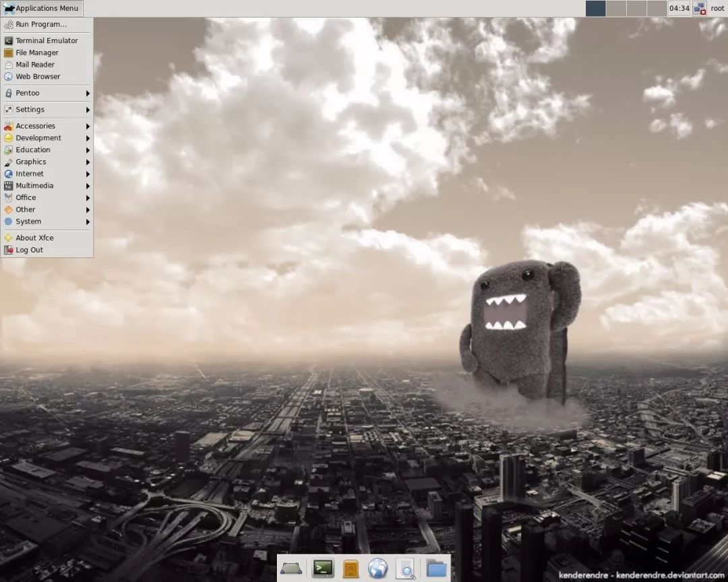
Task: Click the 04:34 clock in the panel
Action: click(x=678, y=9)
